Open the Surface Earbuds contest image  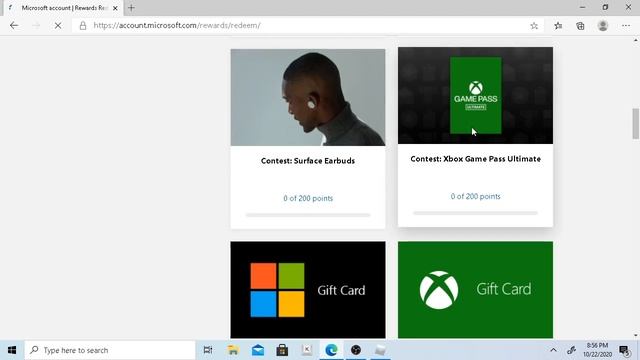tap(308, 97)
